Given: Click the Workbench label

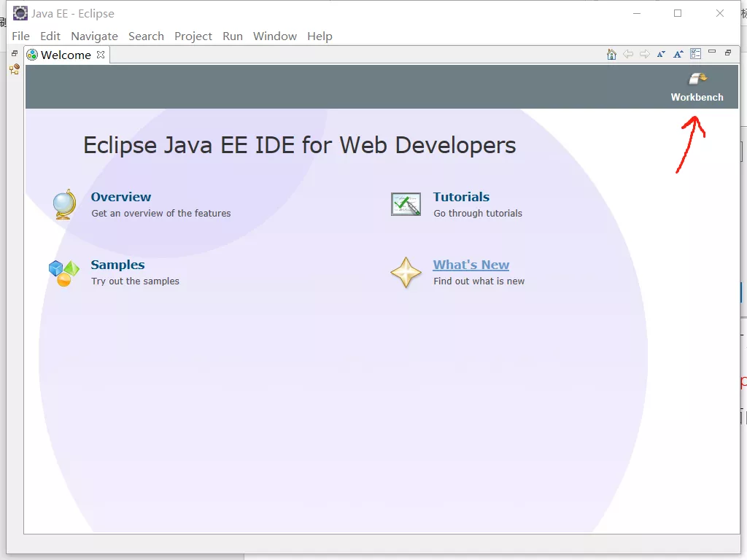Looking at the screenshot, I should click(x=697, y=97).
